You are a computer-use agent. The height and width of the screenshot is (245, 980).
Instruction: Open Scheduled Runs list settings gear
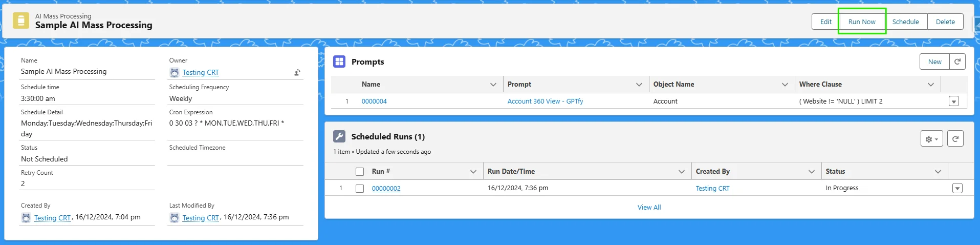pos(931,138)
